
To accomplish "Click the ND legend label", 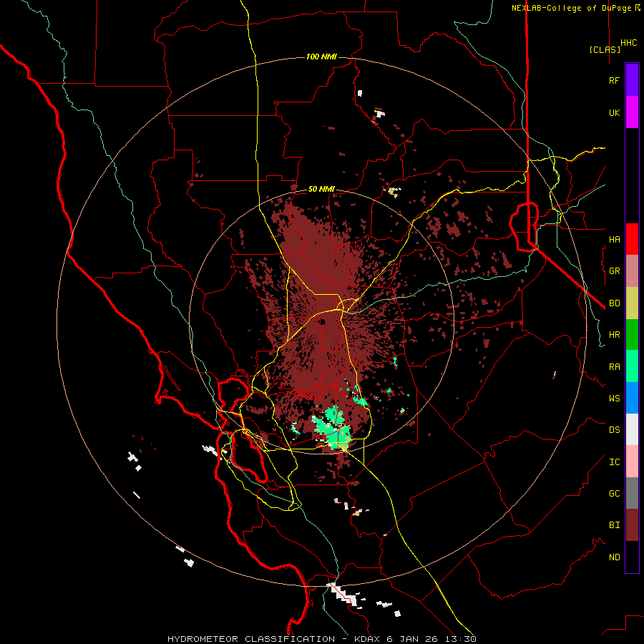I will 614,557.
